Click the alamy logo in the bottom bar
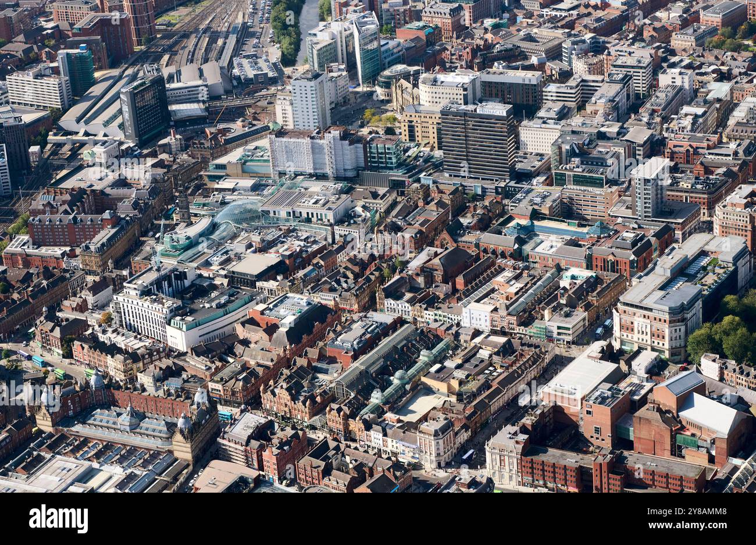The width and height of the screenshot is (756, 545). [59, 518]
